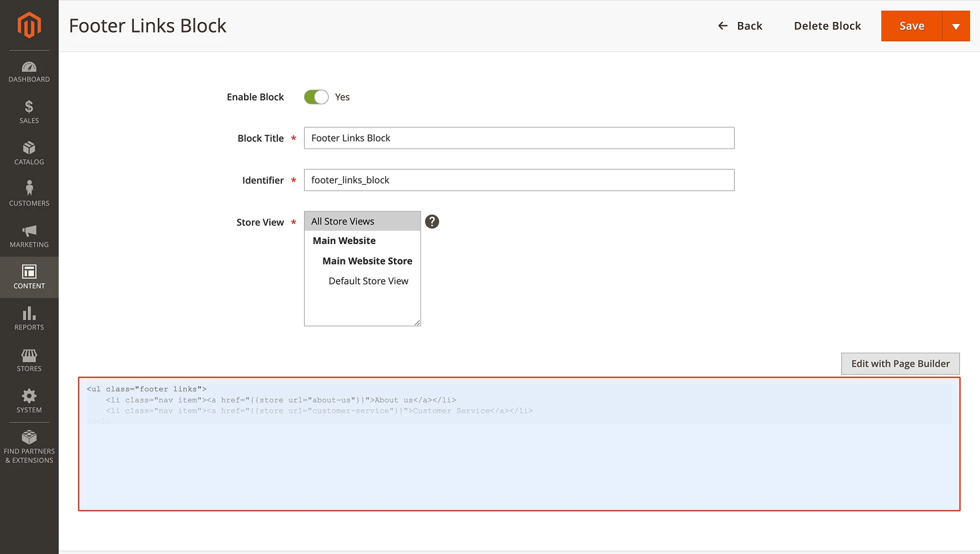Expand the Save button dropdown arrow

tap(956, 25)
